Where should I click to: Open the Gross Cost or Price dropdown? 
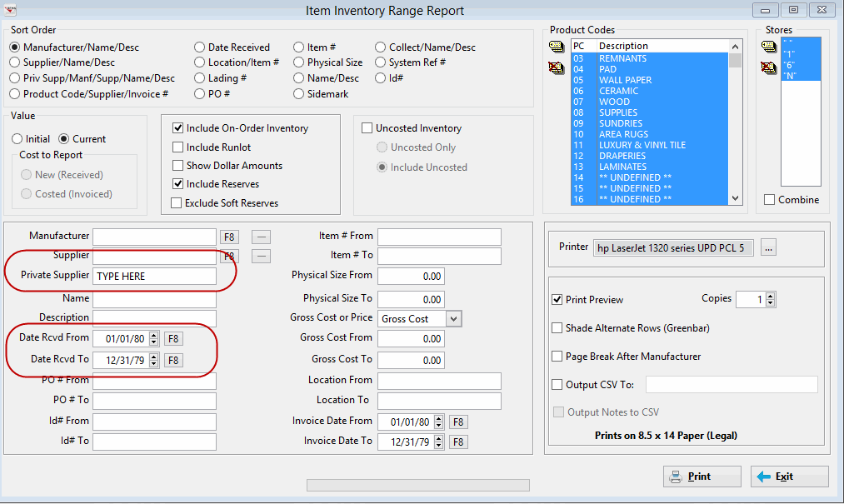pos(454,319)
